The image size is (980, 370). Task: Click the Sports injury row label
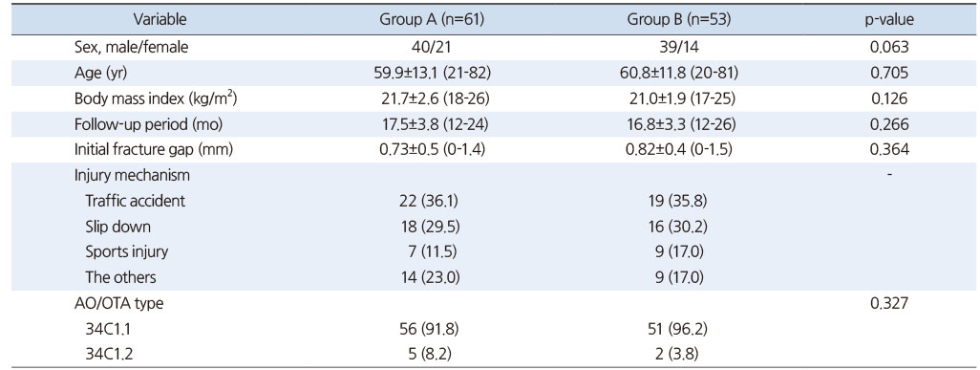tap(127, 252)
